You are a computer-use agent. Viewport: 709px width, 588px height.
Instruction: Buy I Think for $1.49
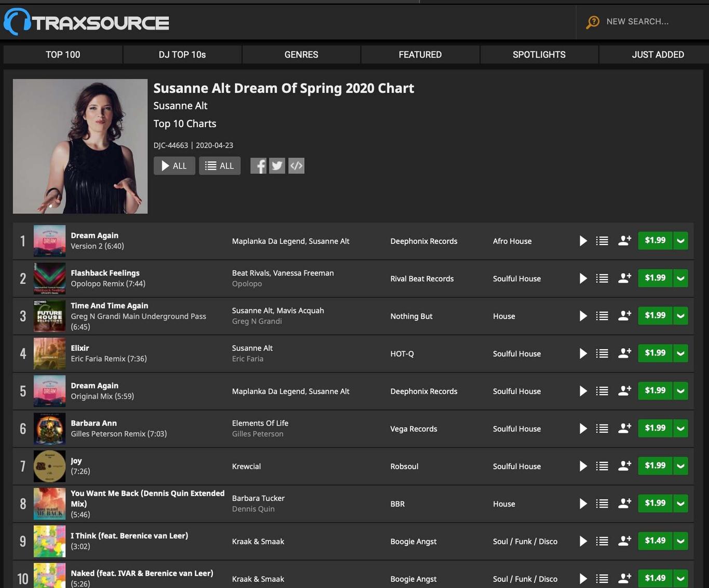tap(655, 541)
